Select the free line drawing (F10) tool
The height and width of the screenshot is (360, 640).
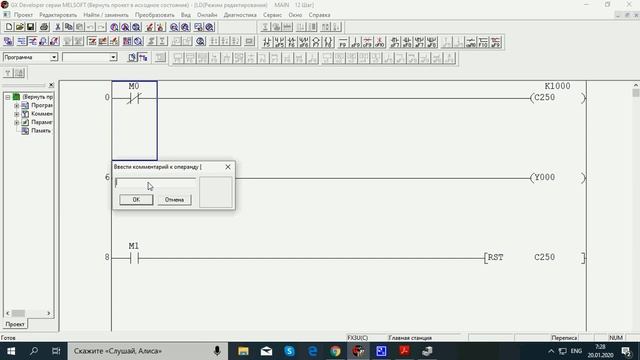483,42
